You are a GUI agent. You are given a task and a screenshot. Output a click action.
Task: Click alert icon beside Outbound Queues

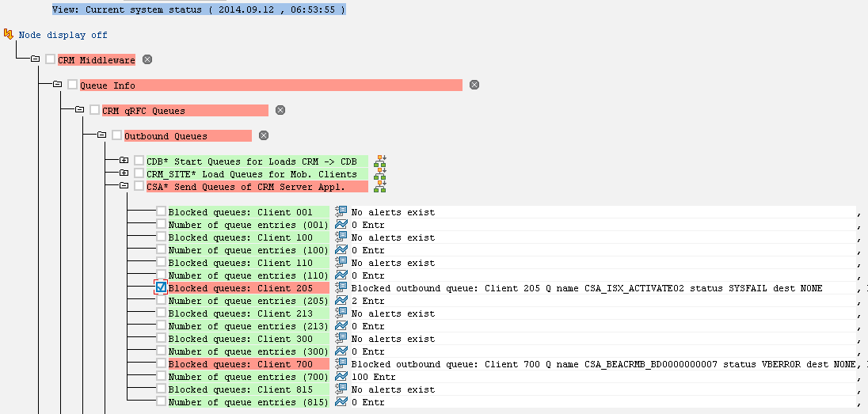(x=264, y=135)
